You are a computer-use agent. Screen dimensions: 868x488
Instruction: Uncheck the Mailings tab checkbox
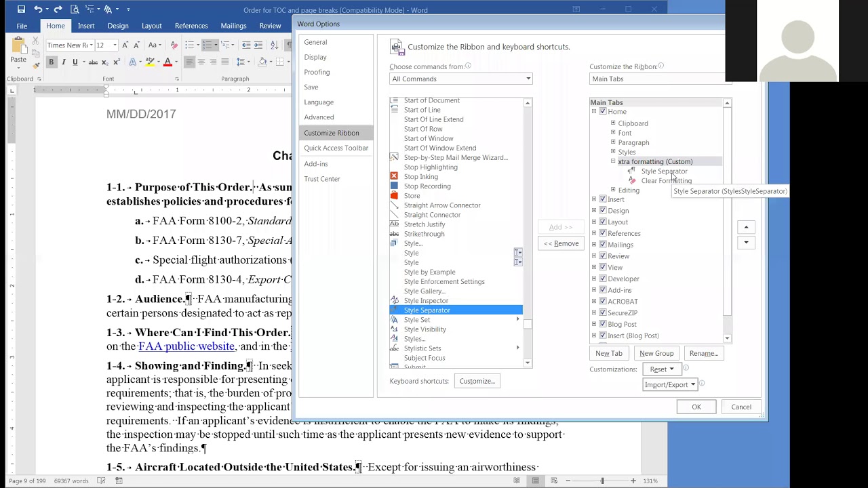click(x=603, y=245)
